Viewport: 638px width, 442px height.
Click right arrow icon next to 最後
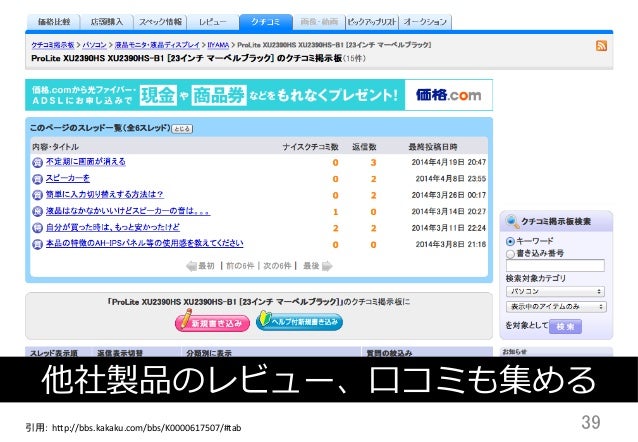pos(327,266)
